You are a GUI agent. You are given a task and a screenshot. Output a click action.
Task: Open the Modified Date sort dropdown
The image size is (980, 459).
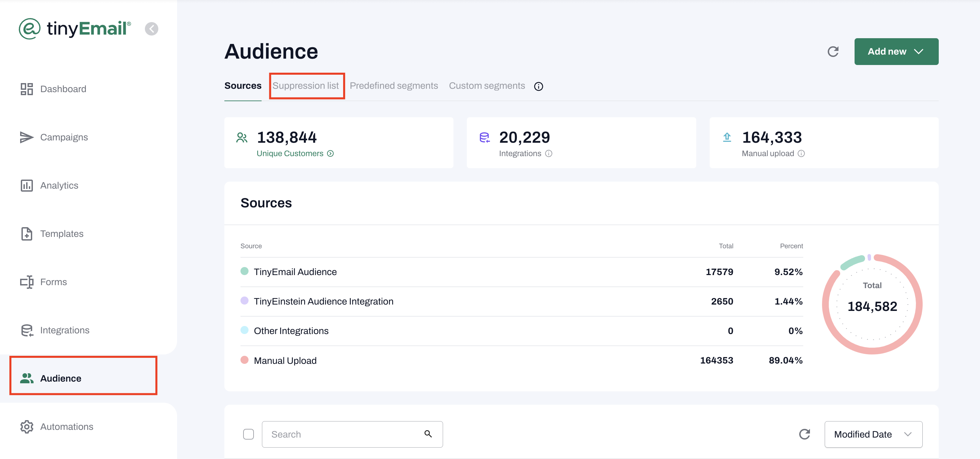pos(873,434)
